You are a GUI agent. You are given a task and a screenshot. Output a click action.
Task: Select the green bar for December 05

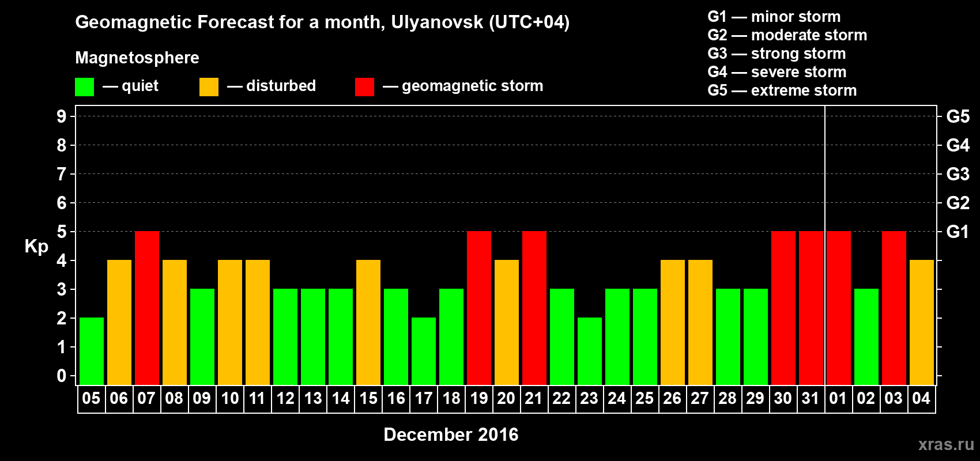(92, 351)
